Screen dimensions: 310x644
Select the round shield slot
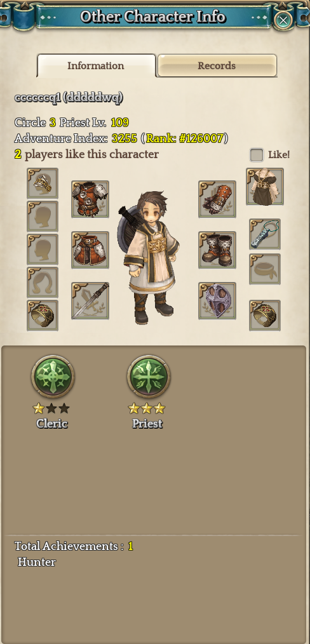217,300
